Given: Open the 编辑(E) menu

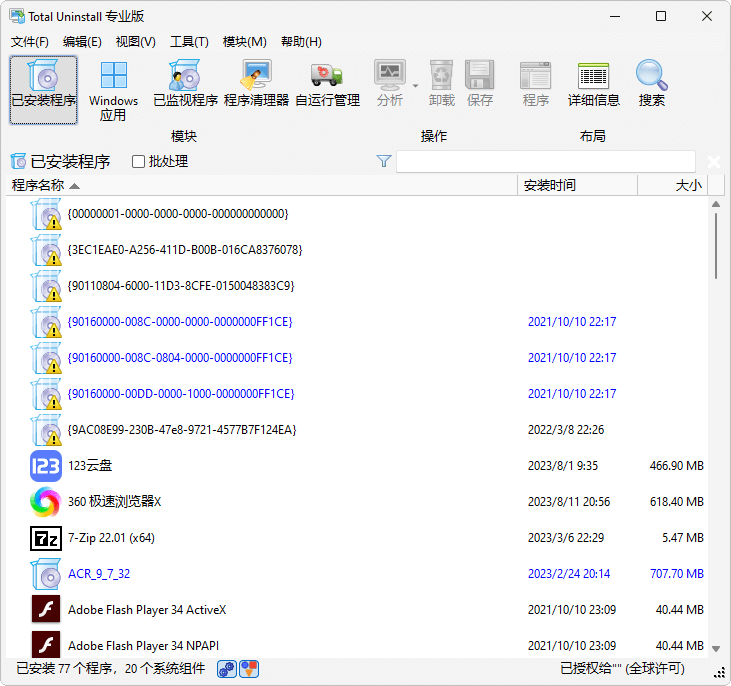Looking at the screenshot, I should pos(82,42).
